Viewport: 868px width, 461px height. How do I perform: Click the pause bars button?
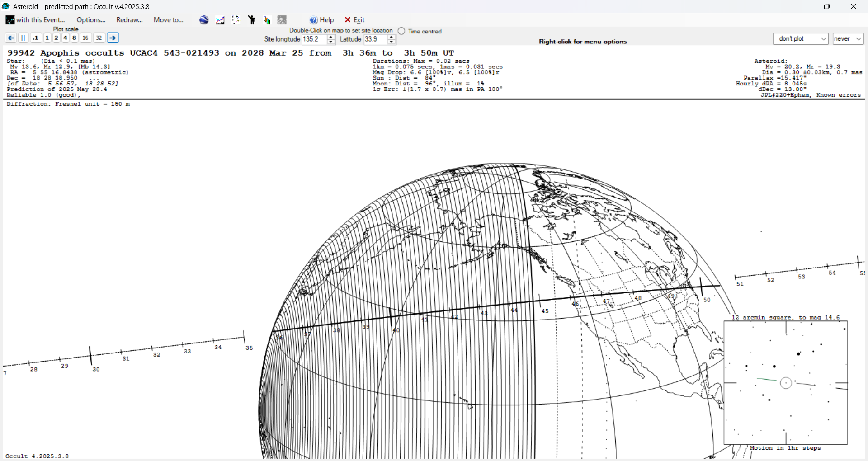tap(24, 38)
